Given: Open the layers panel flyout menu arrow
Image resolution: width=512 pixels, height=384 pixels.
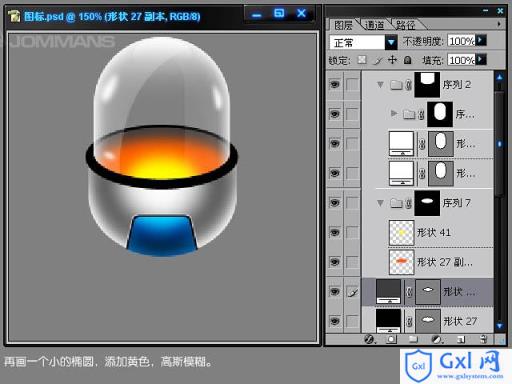Looking at the screenshot, I should (499, 24).
